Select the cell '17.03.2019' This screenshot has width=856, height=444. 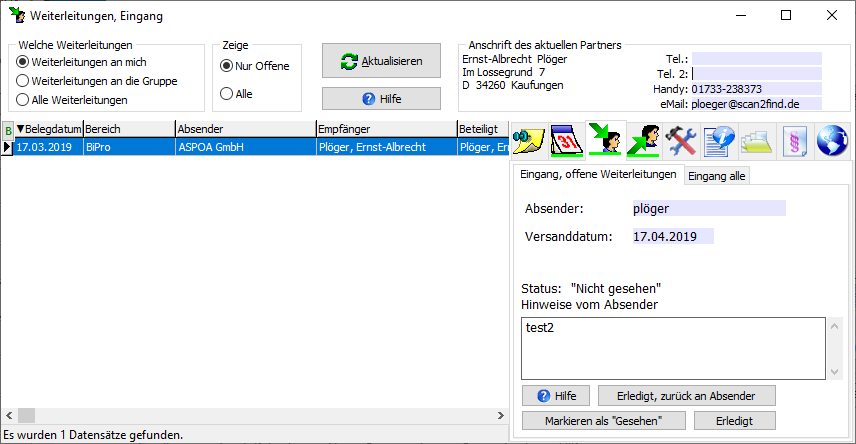click(49, 147)
